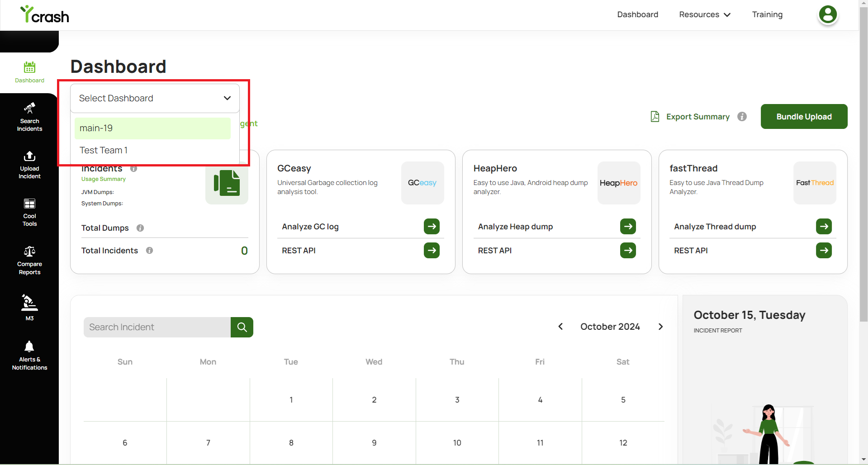Viewport: 868px width, 465px height.
Task: Click the HeapHero card title
Action: (495, 168)
